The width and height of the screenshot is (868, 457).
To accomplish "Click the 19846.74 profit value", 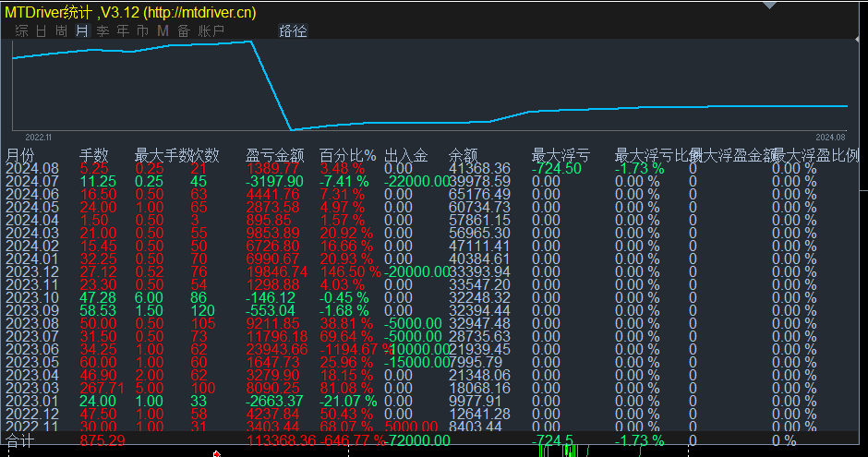I will (276, 272).
